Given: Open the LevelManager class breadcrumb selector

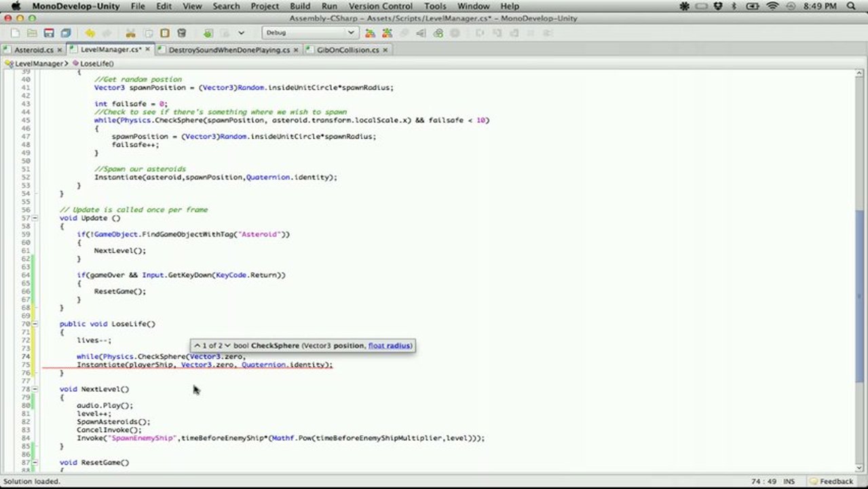Looking at the screenshot, I should pyautogui.click(x=36, y=63).
